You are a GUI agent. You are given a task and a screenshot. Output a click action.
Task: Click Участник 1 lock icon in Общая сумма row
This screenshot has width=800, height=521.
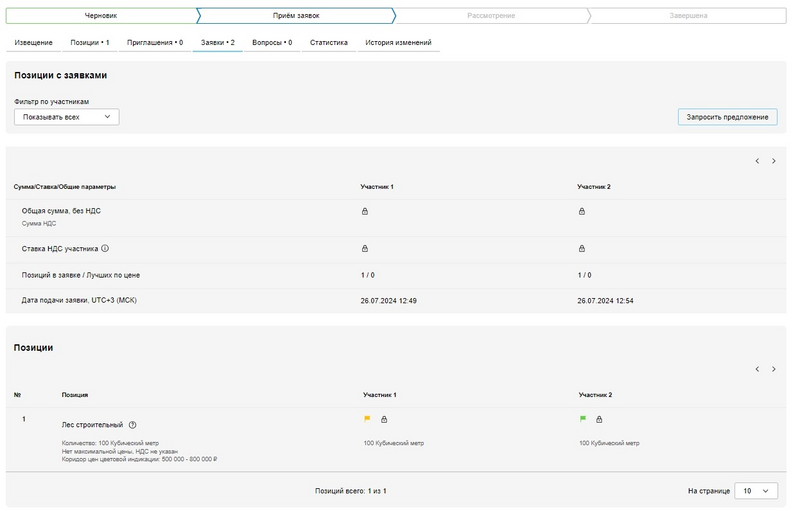[365, 211]
